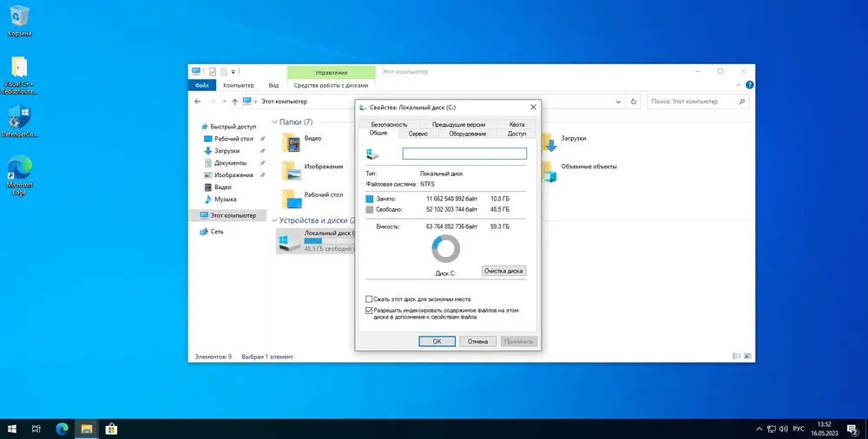Open the Сервис tab in properties

point(418,134)
